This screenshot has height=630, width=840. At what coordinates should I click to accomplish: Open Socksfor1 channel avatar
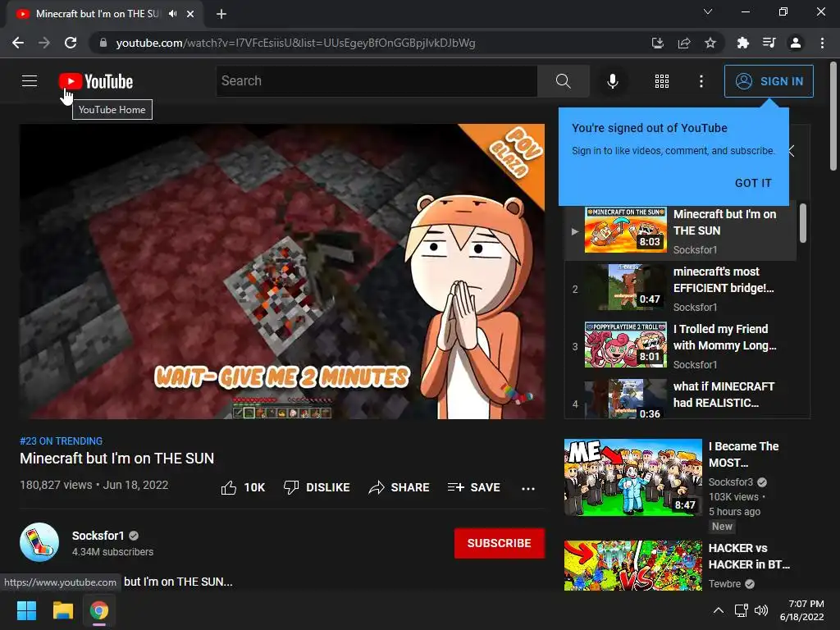[39, 542]
